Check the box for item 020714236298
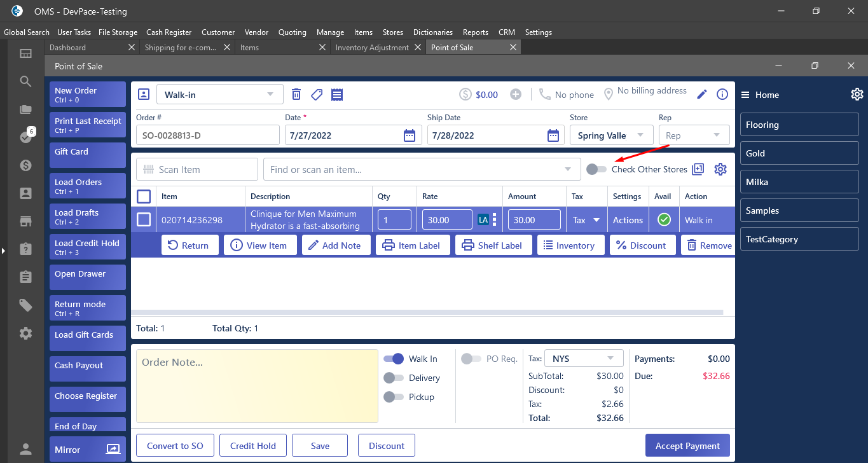 tap(144, 219)
